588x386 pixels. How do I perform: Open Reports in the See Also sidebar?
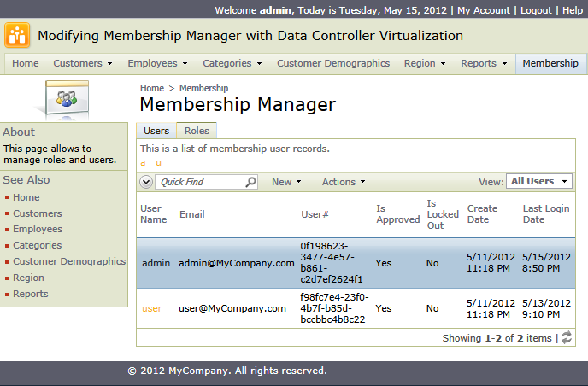[x=31, y=294]
